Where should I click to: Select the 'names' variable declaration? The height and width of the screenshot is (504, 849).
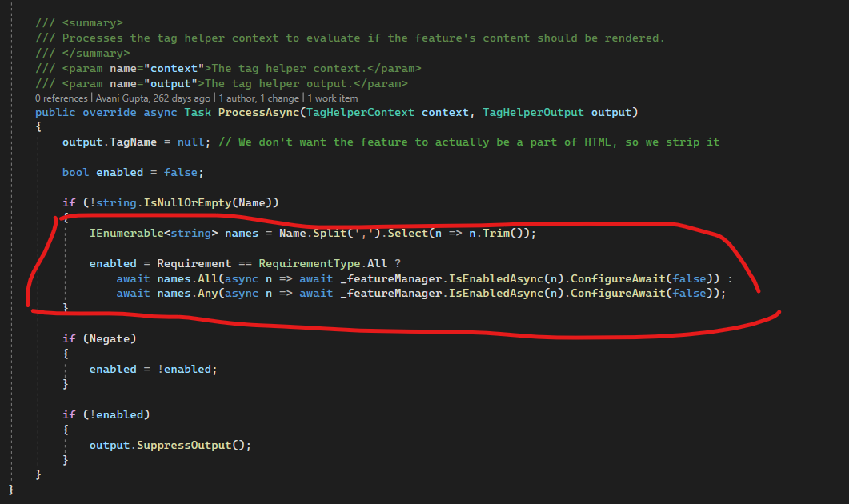click(242, 232)
